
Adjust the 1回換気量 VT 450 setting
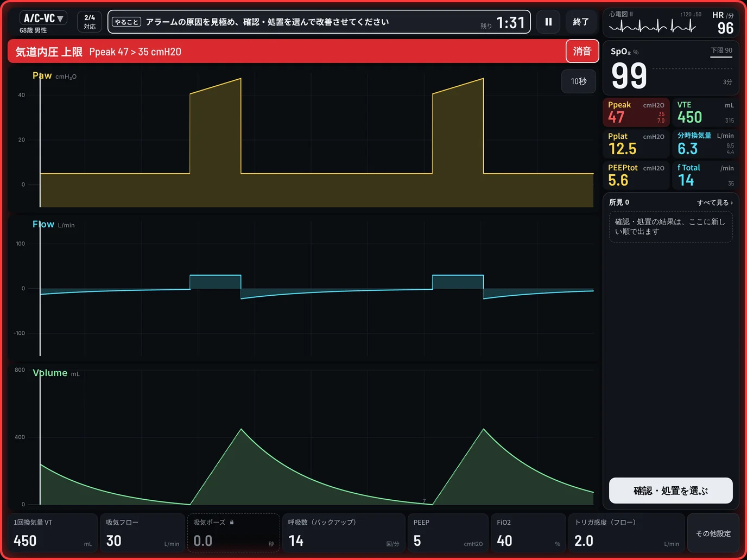point(53,533)
